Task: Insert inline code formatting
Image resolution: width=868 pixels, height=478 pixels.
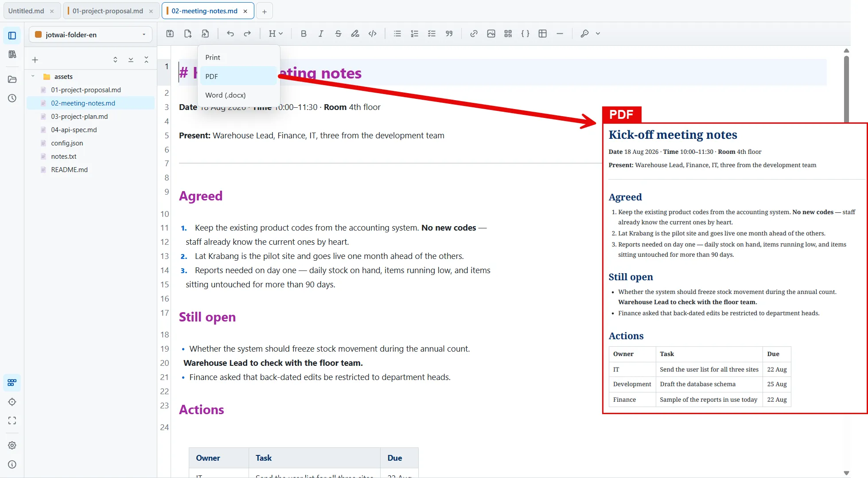Action: click(373, 34)
